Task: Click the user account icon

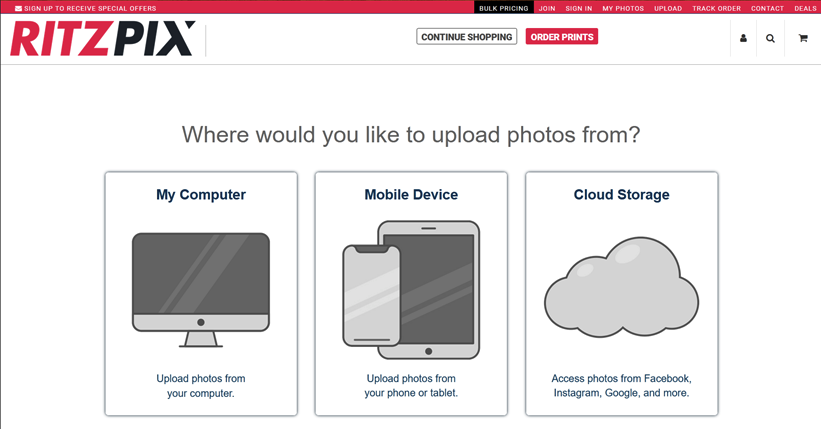Action: click(743, 38)
